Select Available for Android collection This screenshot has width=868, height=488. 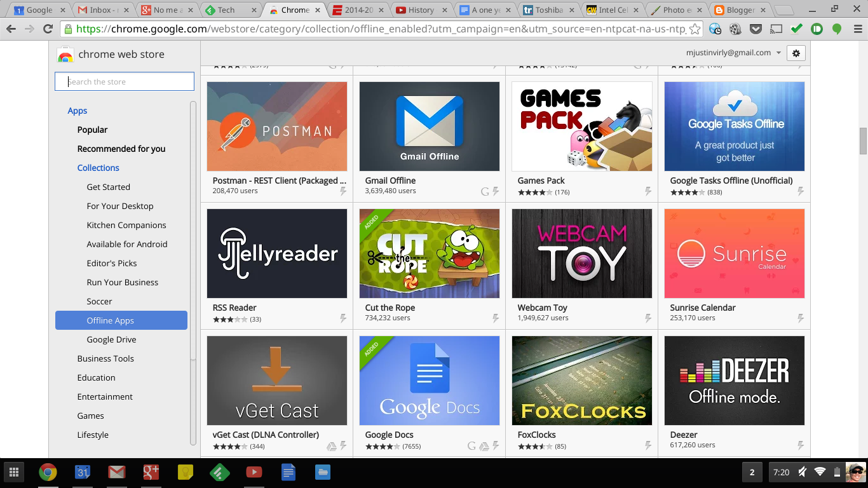pos(127,244)
